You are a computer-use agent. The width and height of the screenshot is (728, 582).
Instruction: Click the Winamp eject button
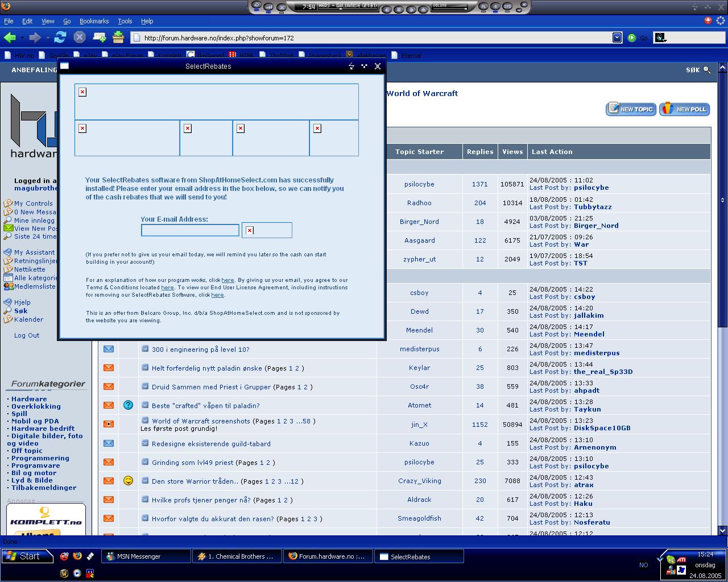pyautogui.click(x=423, y=10)
